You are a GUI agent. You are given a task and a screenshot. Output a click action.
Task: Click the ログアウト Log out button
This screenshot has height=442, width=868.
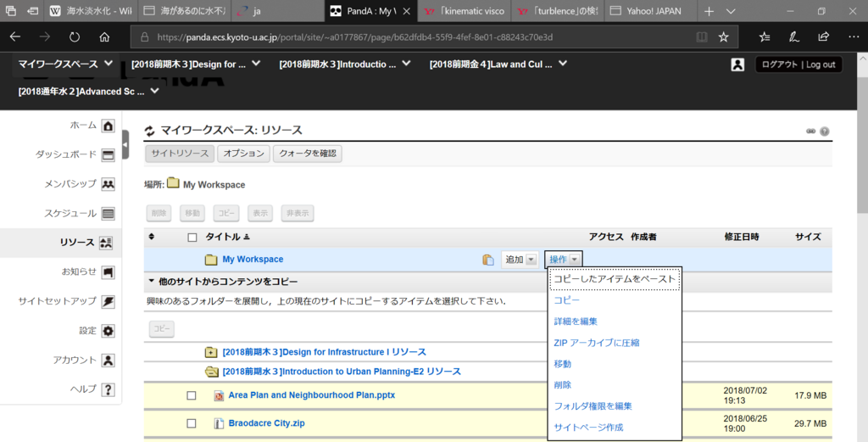[798, 64]
